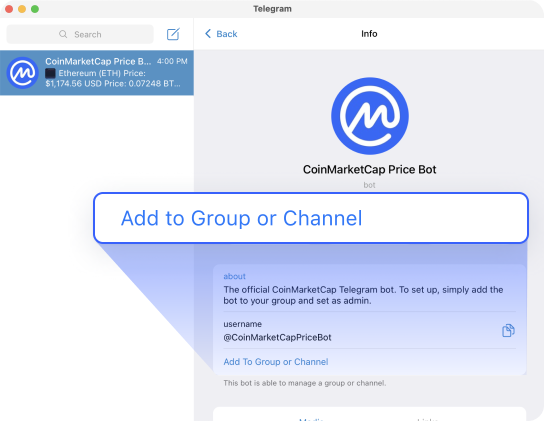The image size is (544, 421).
Task: Maximize the window with the green button
Action: tap(35, 9)
